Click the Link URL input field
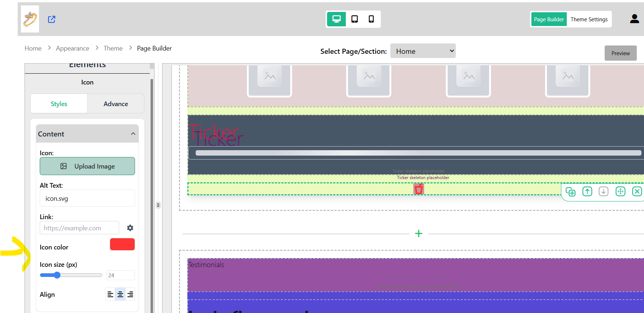The image size is (644, 313). tap(79, 228)
